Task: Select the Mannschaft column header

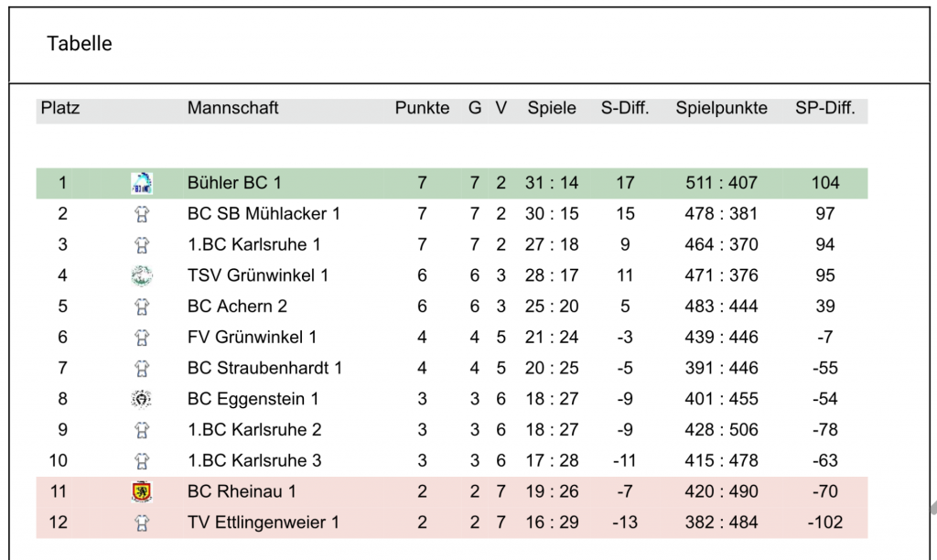Action: click(x=233, y=108)
